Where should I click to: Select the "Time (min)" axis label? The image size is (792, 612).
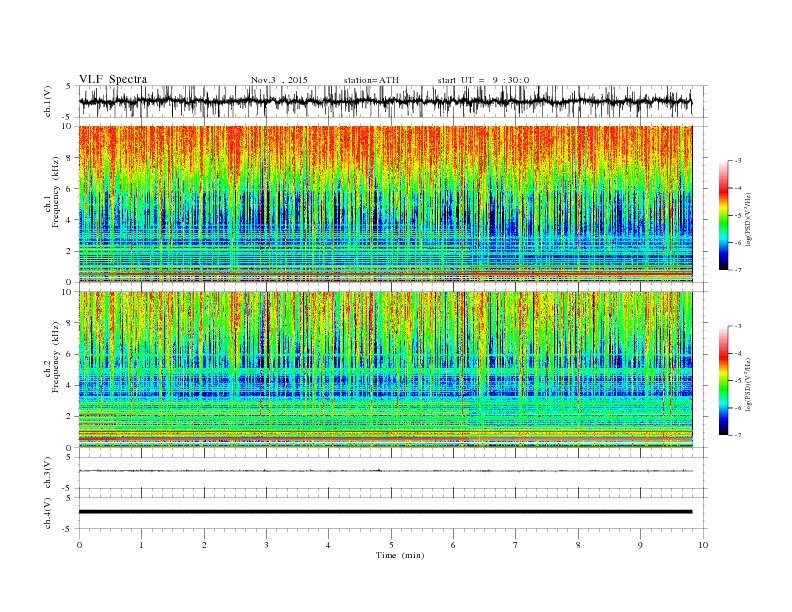[400, 555]
